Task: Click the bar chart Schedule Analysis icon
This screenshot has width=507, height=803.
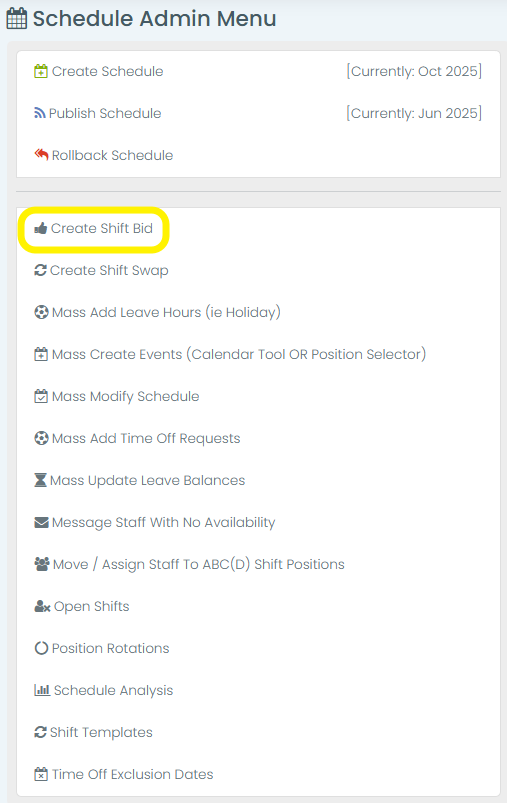Action: [42, 690]
